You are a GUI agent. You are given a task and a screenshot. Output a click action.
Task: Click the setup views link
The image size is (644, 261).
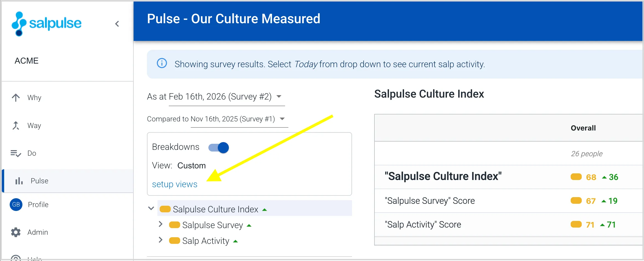[x=175, y=184]
